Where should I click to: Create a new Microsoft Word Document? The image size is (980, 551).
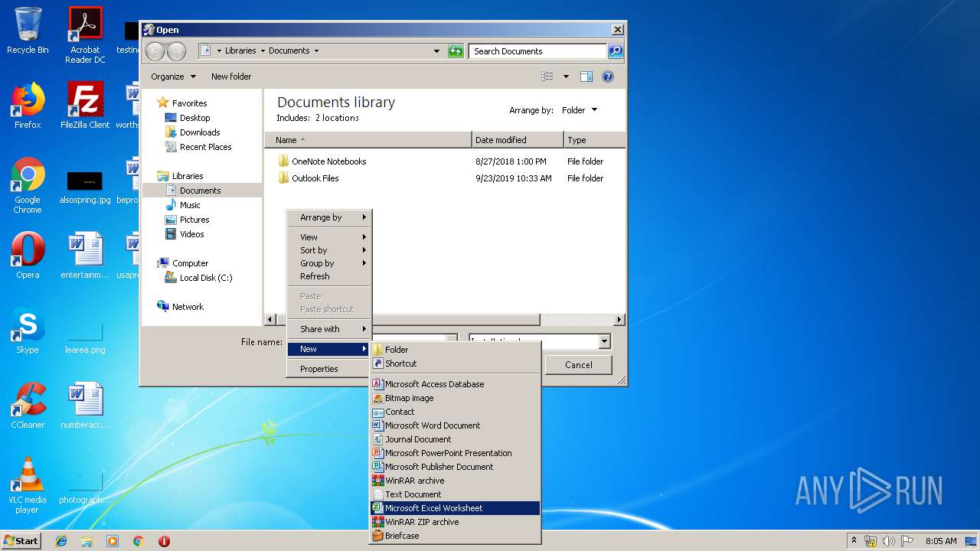(x=455, y=425)
